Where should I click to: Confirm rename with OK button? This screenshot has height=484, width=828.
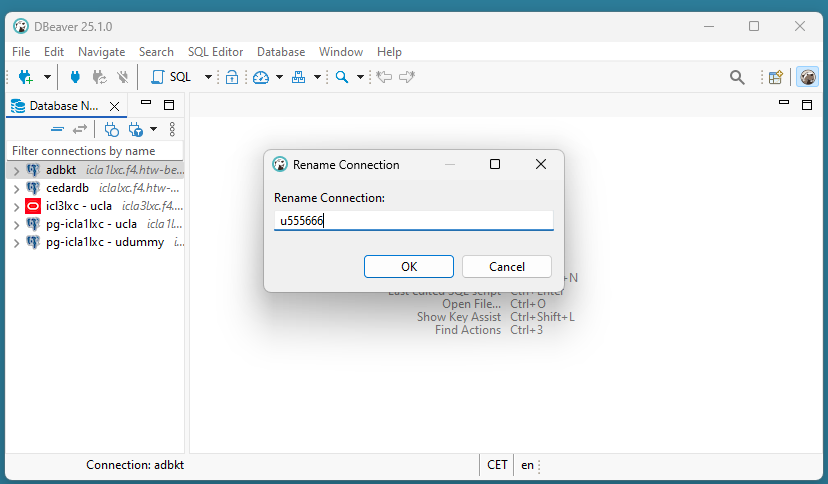(x=409, y=267)
